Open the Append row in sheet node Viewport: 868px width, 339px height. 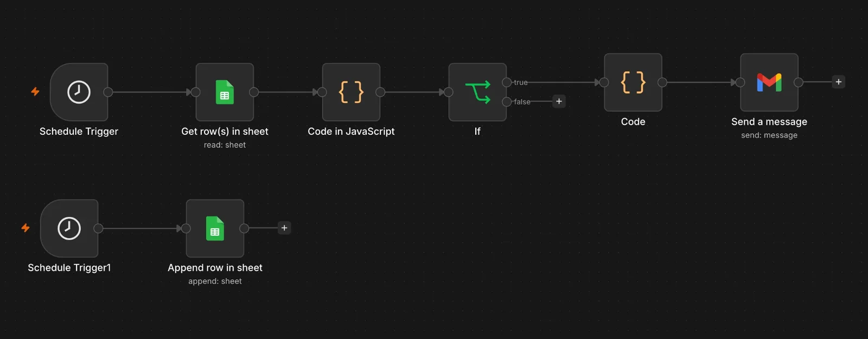[215, 228]
